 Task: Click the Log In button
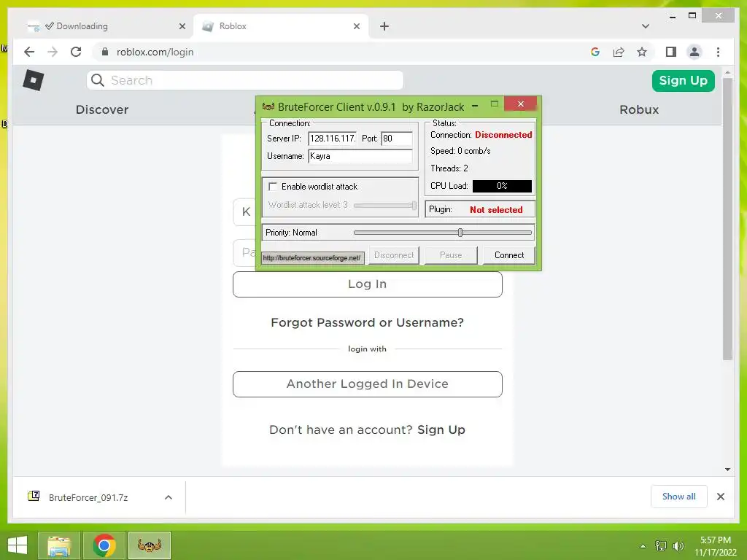click(368, 284)
